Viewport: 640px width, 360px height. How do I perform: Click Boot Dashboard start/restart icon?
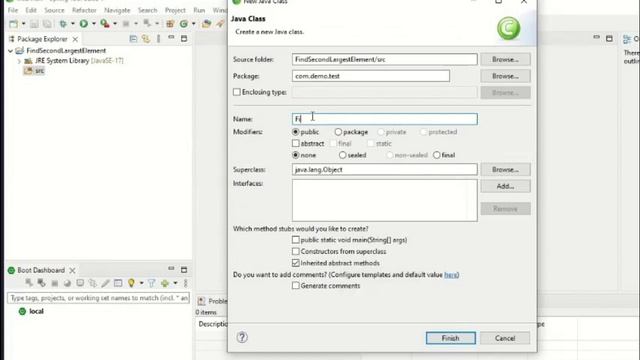29,282
